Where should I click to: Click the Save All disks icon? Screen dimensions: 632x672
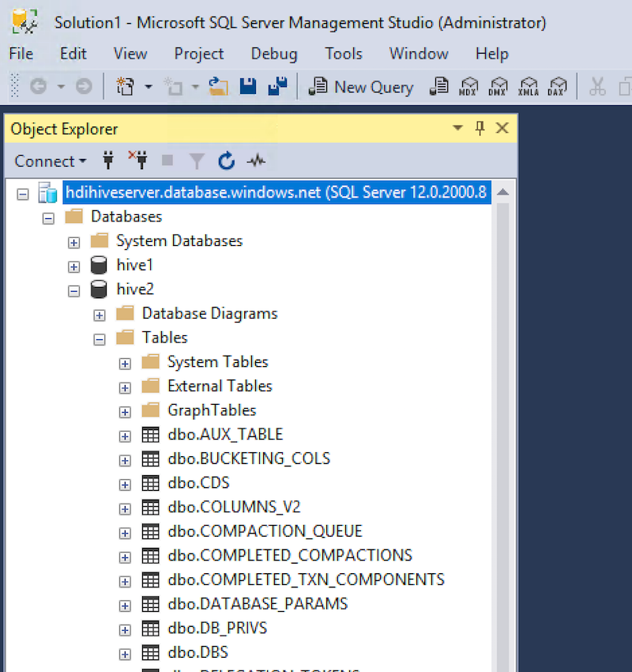277,87
